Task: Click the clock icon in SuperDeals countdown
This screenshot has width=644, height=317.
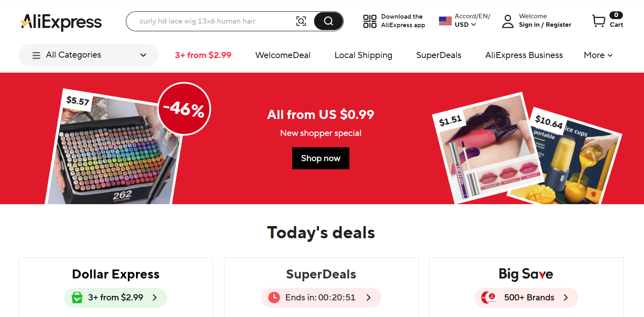Action: 274,298
